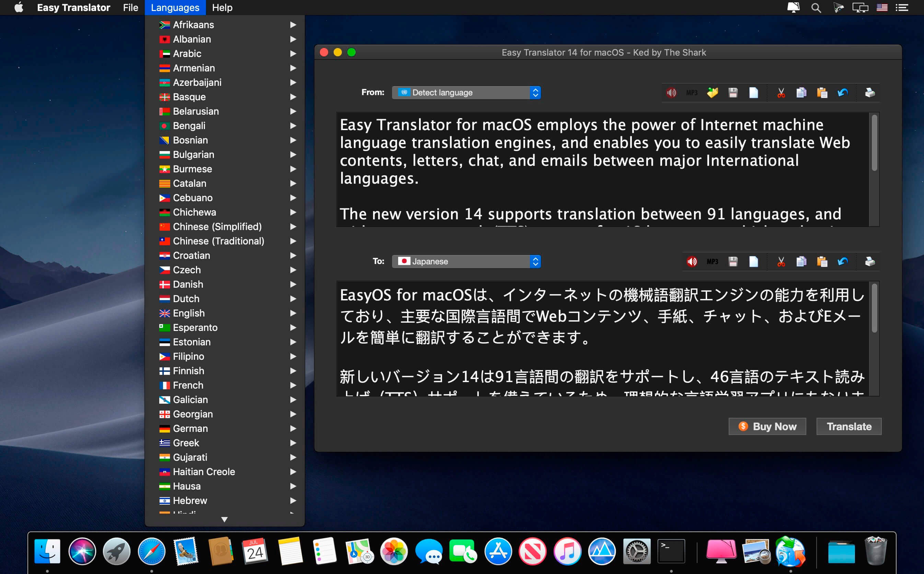This screenshot has height=574, width=924.
Task: Print the source text with the printer icon
Action: (870, 93)
